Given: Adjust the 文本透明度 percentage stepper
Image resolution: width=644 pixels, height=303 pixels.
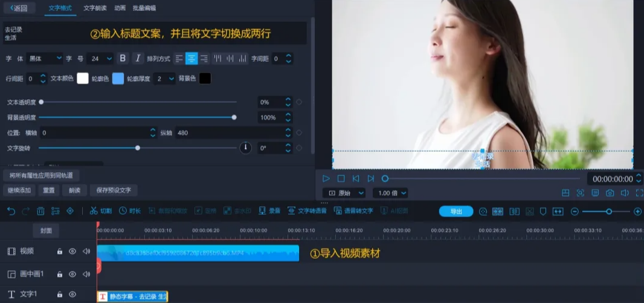Looking at the screenshot, I should tap(288, 102).
